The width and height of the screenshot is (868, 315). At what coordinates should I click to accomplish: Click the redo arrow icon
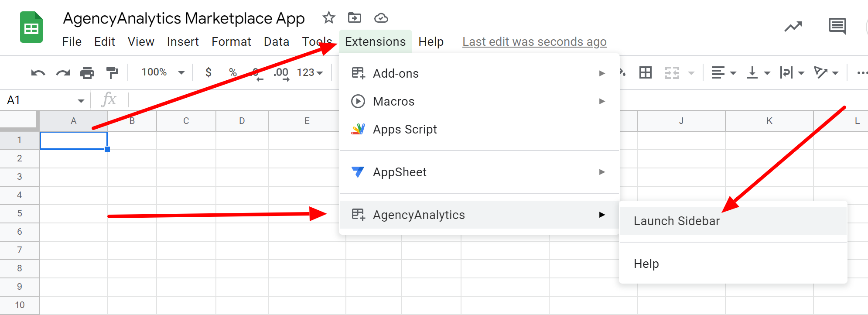[63, 73]
